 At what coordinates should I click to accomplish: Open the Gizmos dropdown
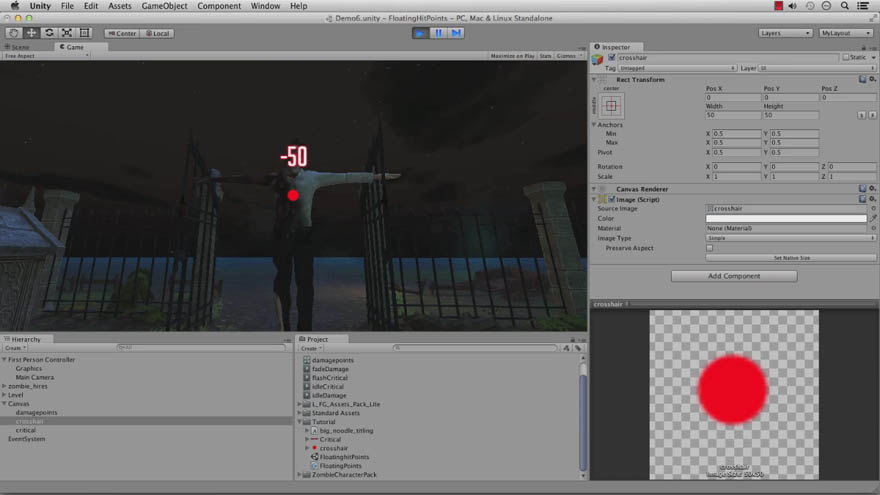[x=568, y=56]
